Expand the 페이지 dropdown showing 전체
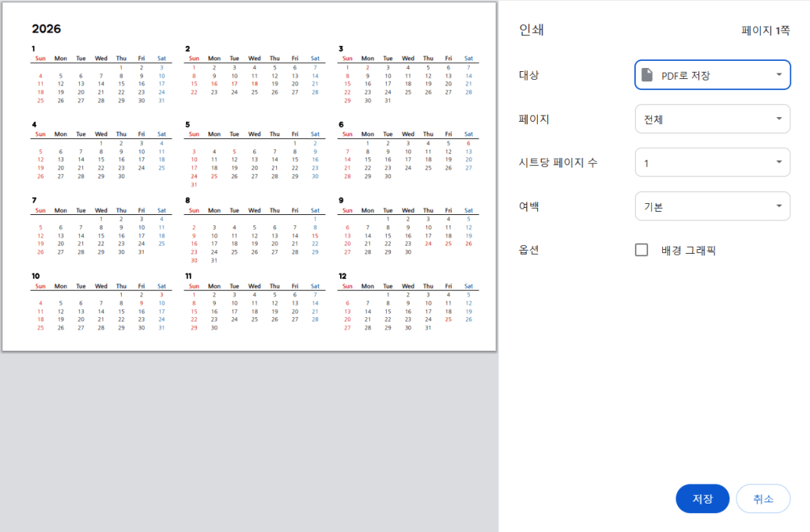 712,119
